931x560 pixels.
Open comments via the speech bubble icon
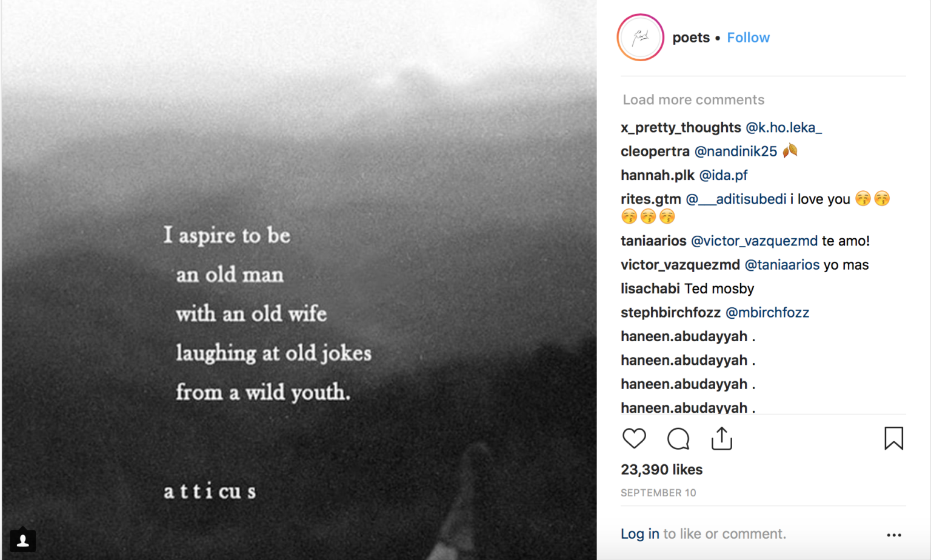pos(678,439)
